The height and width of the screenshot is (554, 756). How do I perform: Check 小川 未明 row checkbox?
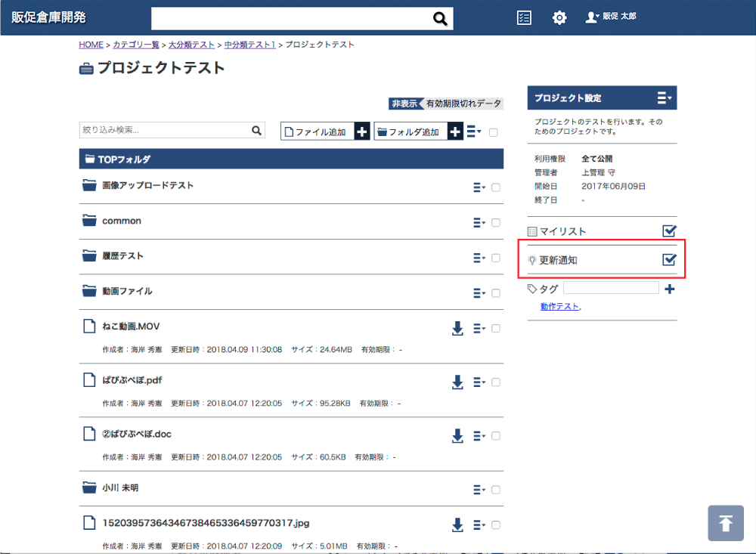(496, 490)
